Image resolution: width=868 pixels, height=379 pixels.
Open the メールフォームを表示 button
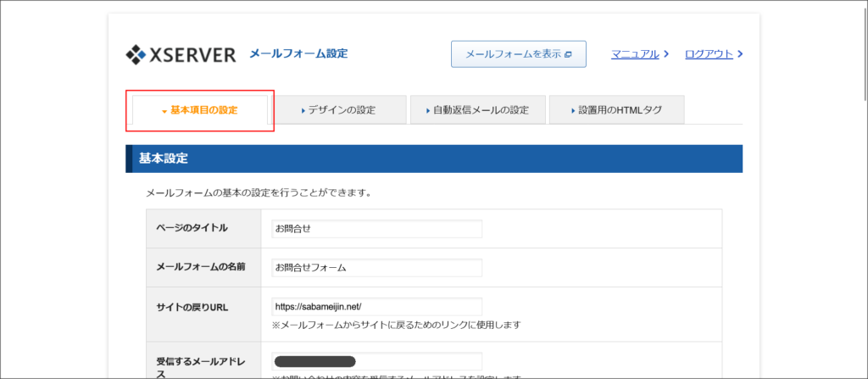point(519,54)
